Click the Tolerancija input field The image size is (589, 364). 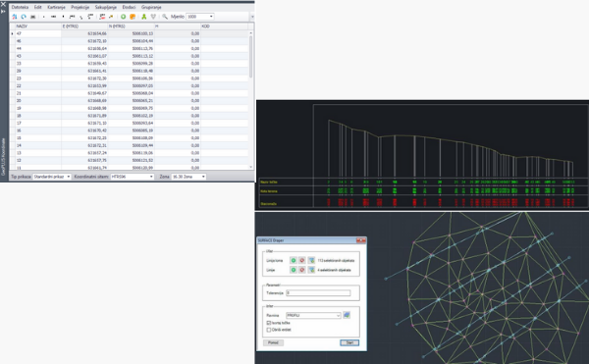pos(318,292)
